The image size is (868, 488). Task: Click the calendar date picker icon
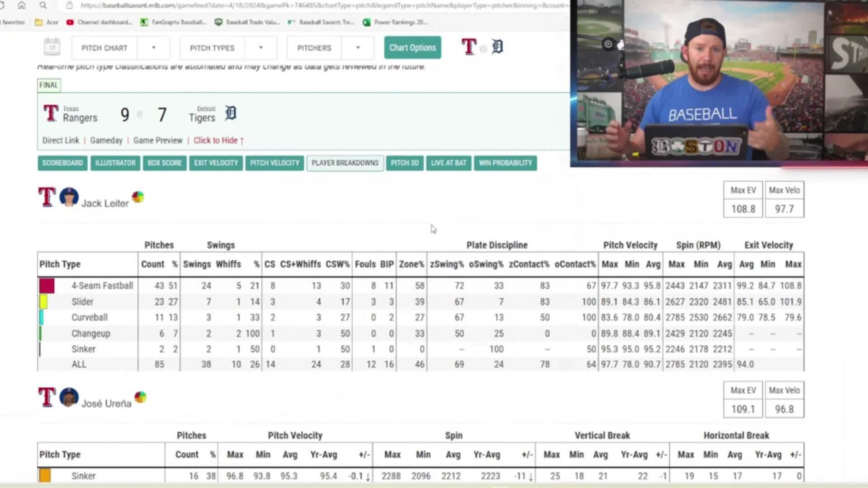(x=52, y=47)
